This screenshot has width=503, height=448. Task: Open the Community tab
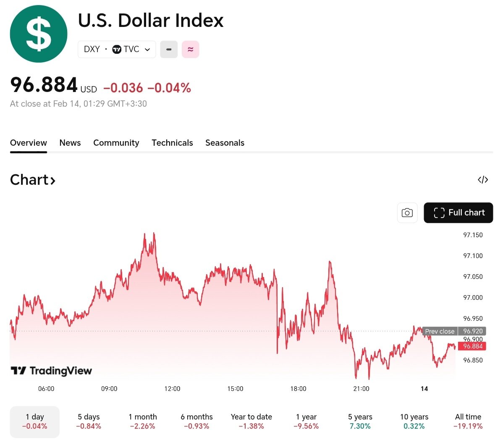coord(116,143)
